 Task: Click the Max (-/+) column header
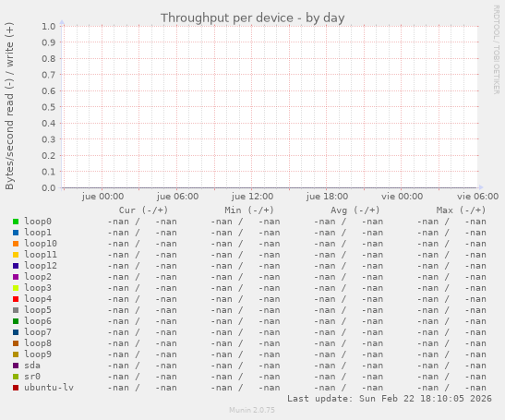[461, 210]
